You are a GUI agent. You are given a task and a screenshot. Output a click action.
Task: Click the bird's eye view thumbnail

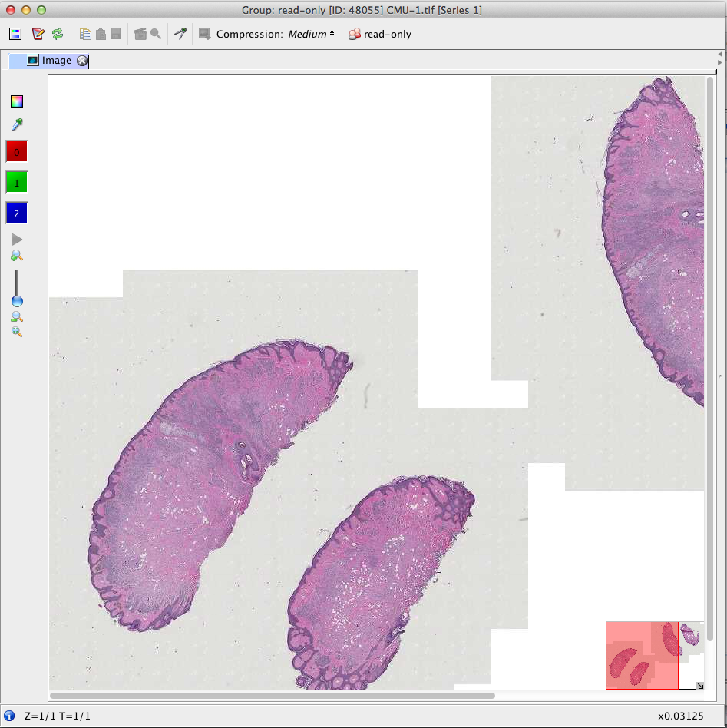point(655,655)
